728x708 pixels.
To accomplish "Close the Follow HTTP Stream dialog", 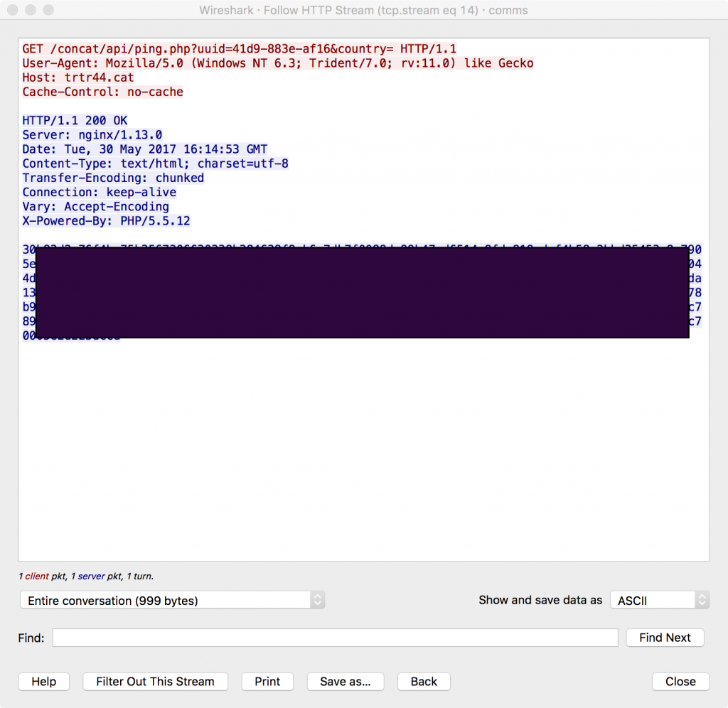I will click(680, 681).
